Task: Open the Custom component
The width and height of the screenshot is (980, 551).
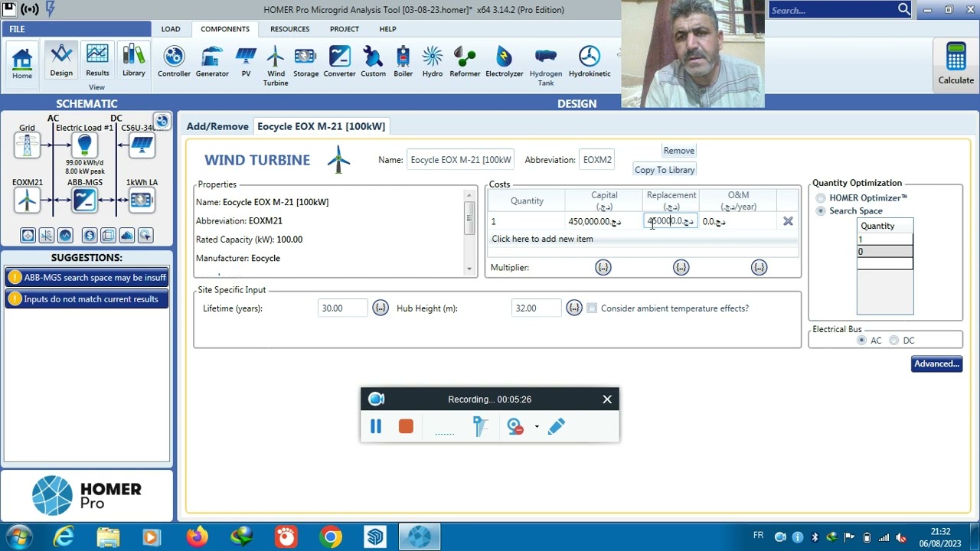Action: [373, 62]
